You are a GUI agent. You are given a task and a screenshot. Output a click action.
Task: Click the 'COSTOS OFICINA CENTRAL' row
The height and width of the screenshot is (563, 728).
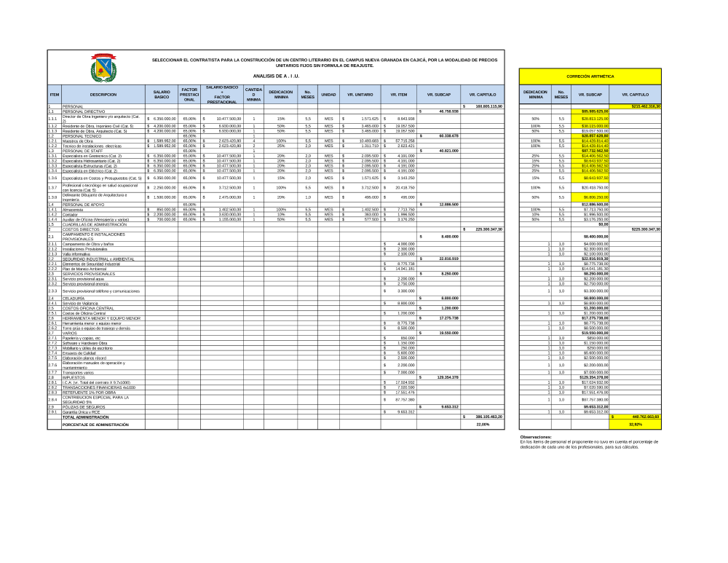[x=88, y=308]
